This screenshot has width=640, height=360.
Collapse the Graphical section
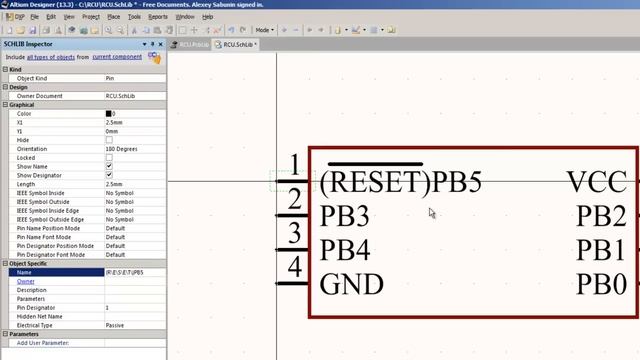pos(5,105)
